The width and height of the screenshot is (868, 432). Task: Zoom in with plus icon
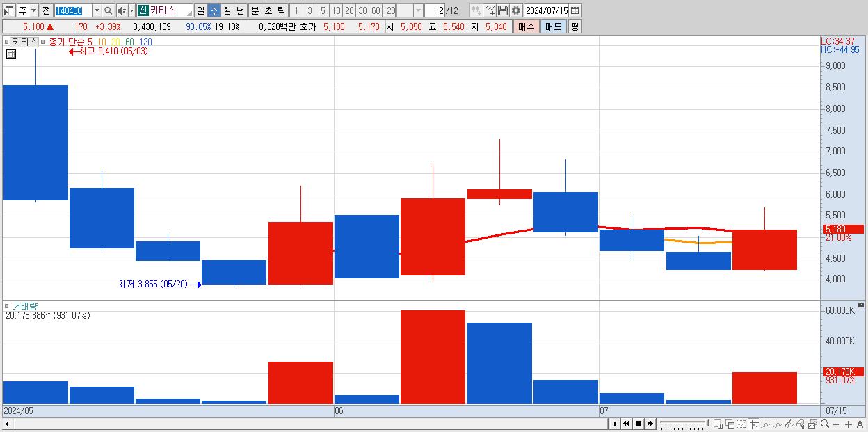(x=849, y=424)
